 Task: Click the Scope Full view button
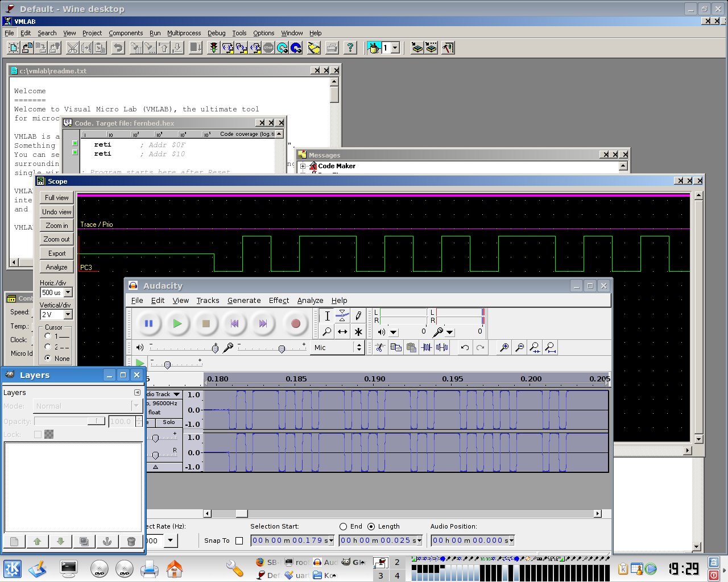click(x=57, y=198)
